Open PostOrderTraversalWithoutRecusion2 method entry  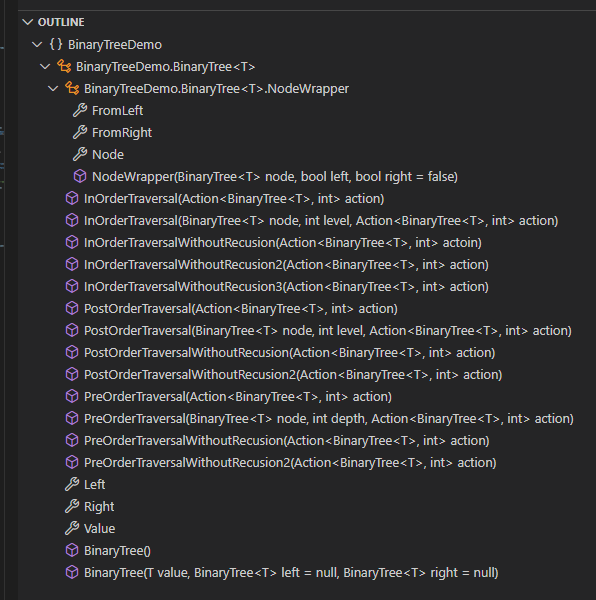(x=293, y=375)
